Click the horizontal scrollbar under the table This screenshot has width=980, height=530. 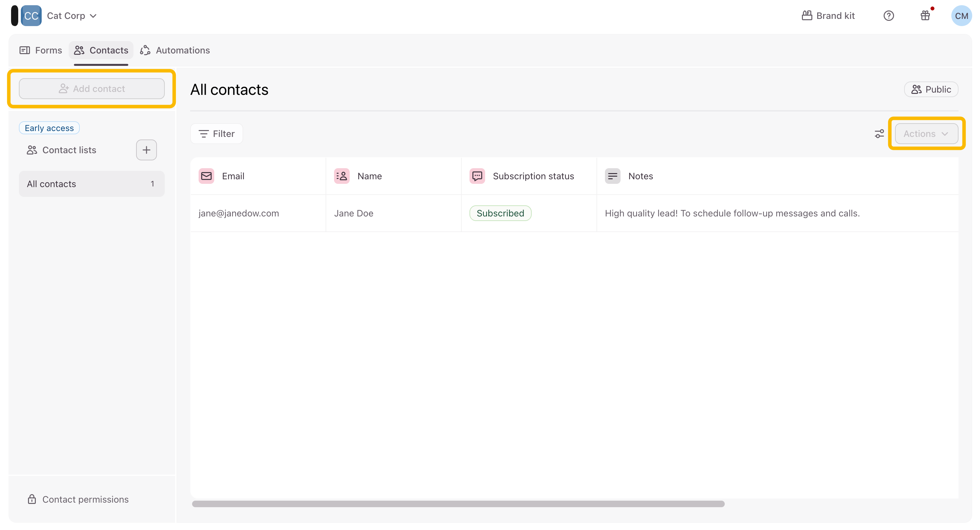point(458,504)
